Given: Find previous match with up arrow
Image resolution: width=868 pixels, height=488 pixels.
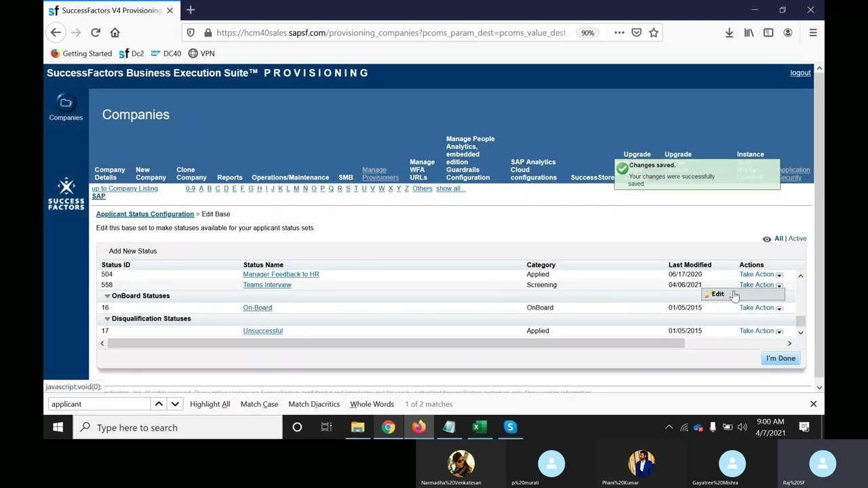Looking at the screenshot, I should tap(159, 404).
